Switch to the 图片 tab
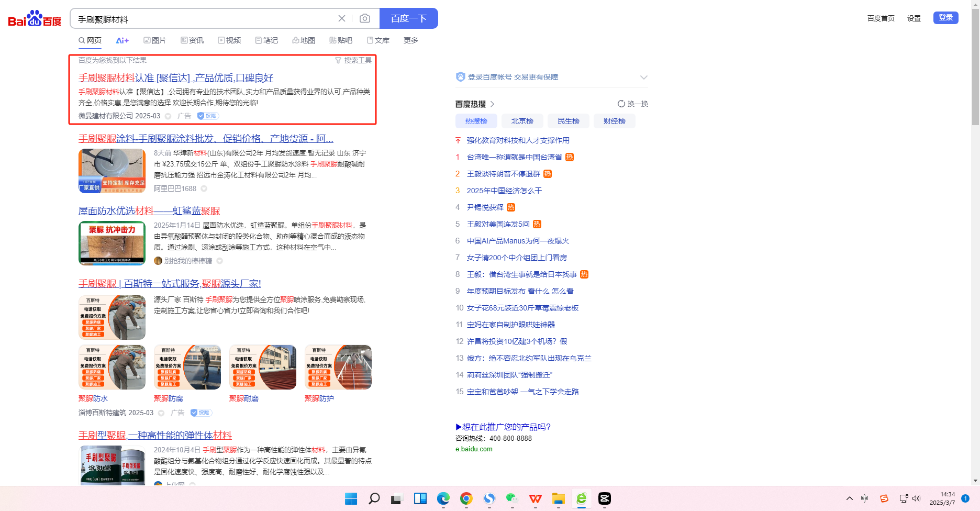The height and width of the screenshot is (511, 980). point(155,40)
